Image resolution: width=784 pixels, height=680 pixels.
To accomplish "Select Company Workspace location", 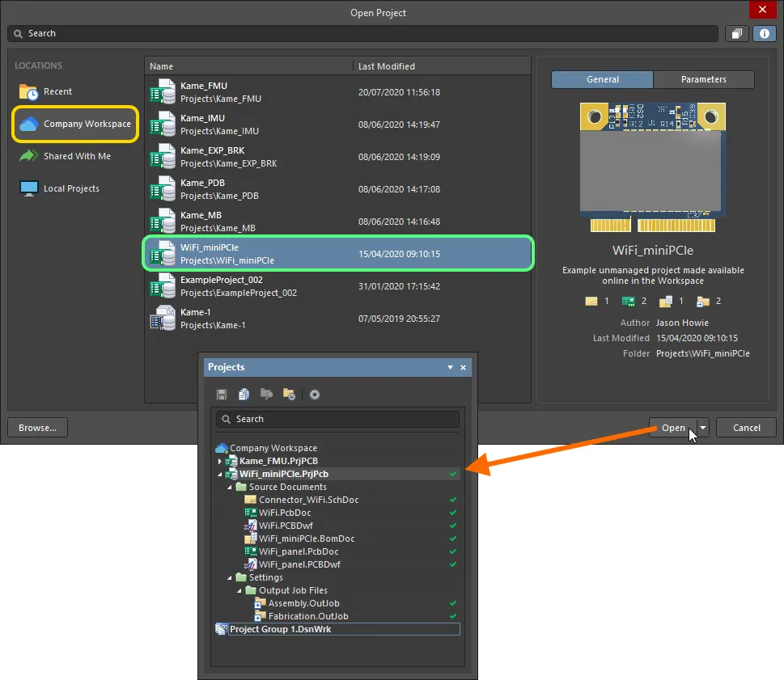I will [x=75, y=124].
